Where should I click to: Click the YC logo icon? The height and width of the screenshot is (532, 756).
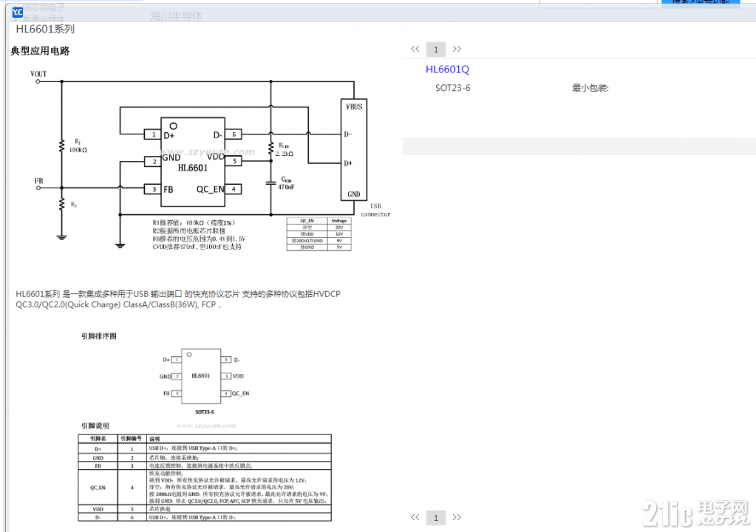pyautogui.click(x=17, y=12)
